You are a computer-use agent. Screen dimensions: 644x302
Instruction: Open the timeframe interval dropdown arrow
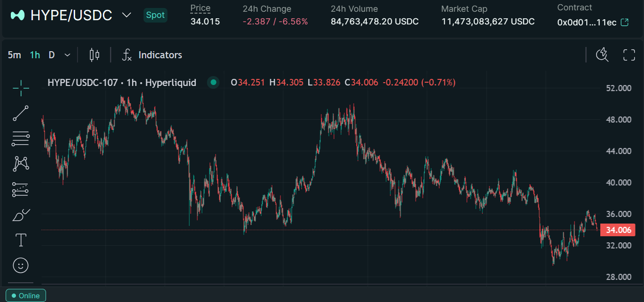pyautogui.click(x=67, y=55)
